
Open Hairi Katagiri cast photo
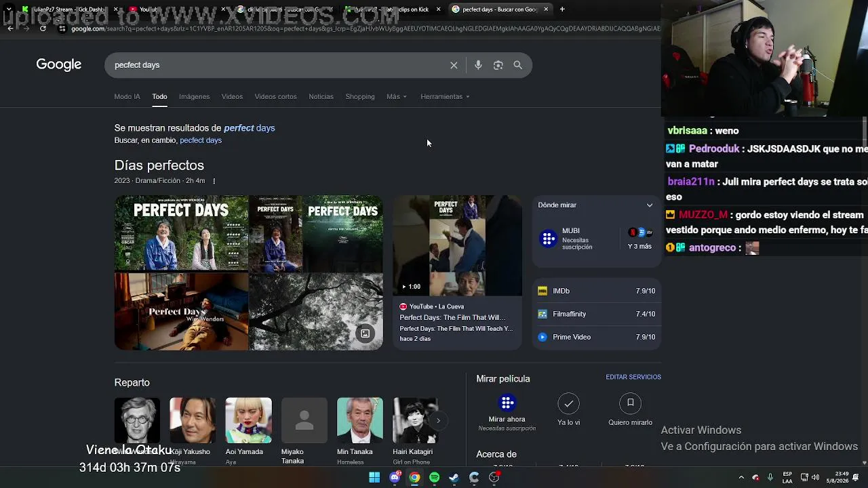tap(415, 421)
